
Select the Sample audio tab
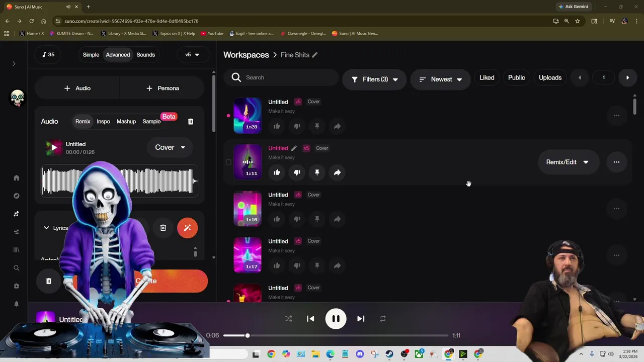tap(151, 121)
